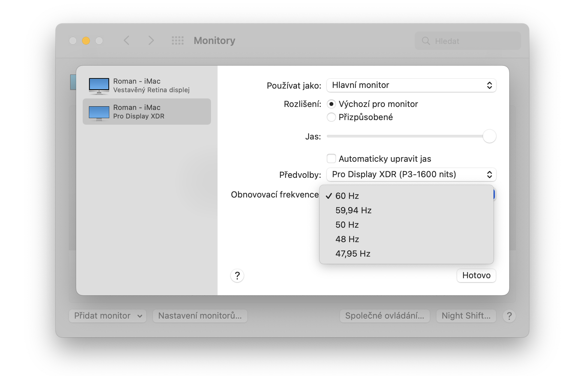Click the search magnifier icon
This screenshot has width=588, height=376.
click(x=426, y=41)
